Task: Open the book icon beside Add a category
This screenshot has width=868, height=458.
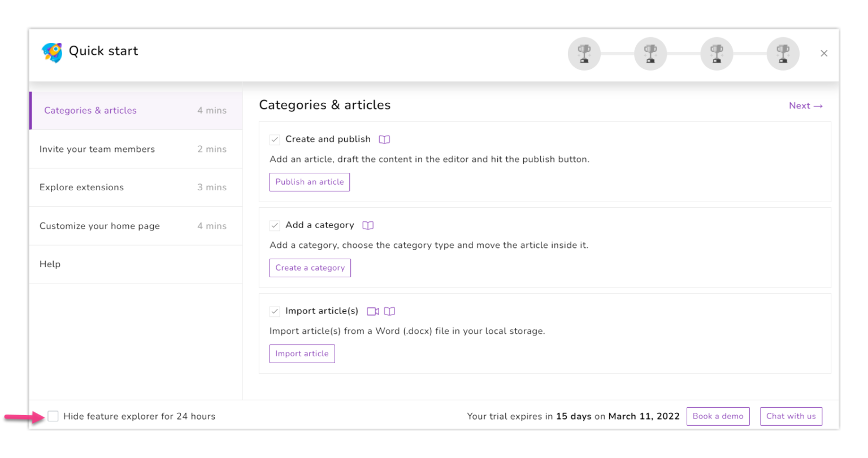Action: pos(368,225)
